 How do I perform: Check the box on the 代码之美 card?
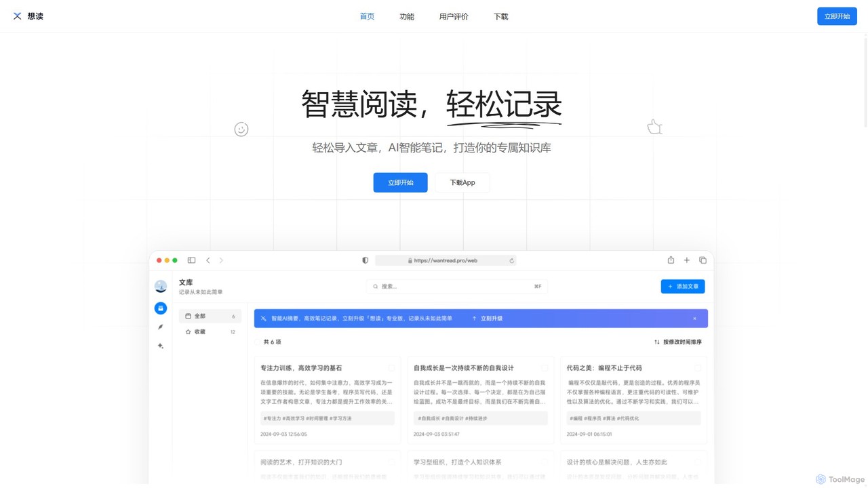point(698,368)
